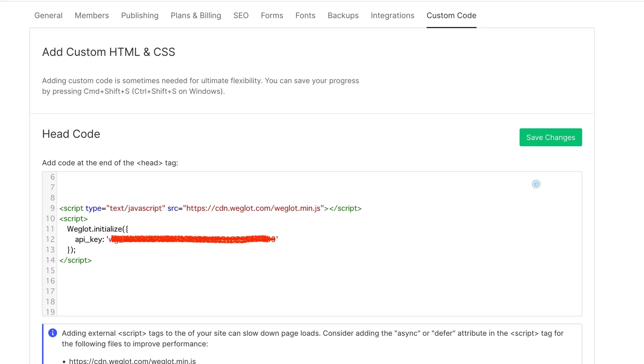Screen dimensions: 644x364
Task: Go to Plans & Billing tab
Action: point(196,15)
